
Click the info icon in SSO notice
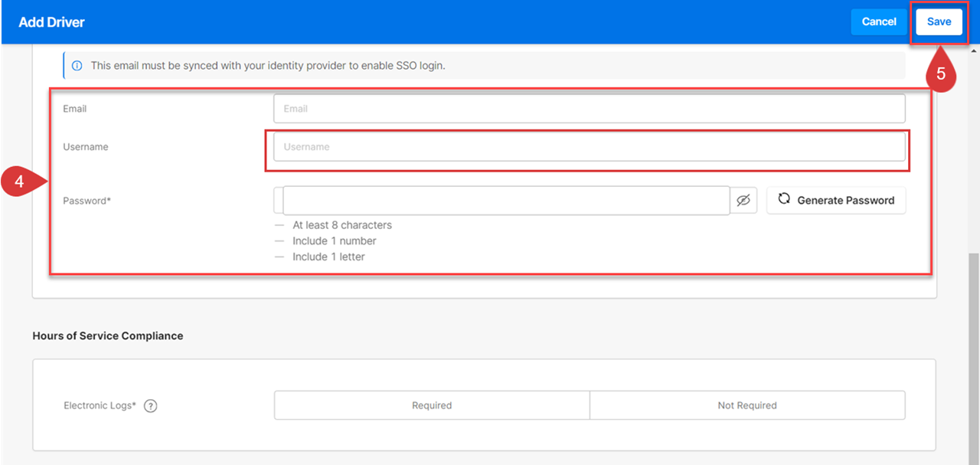(77, 66)
